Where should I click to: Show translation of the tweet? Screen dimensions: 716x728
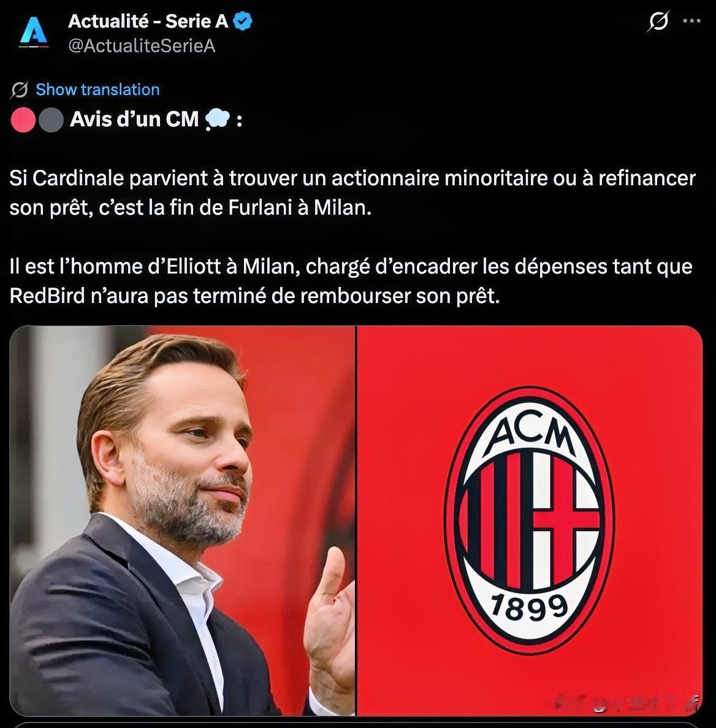point(98,90)
